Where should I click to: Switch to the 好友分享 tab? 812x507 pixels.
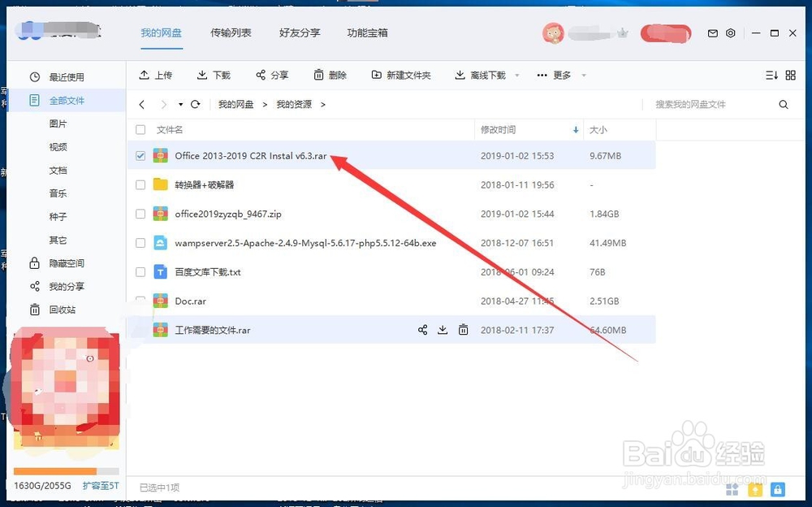pos(300,33)
